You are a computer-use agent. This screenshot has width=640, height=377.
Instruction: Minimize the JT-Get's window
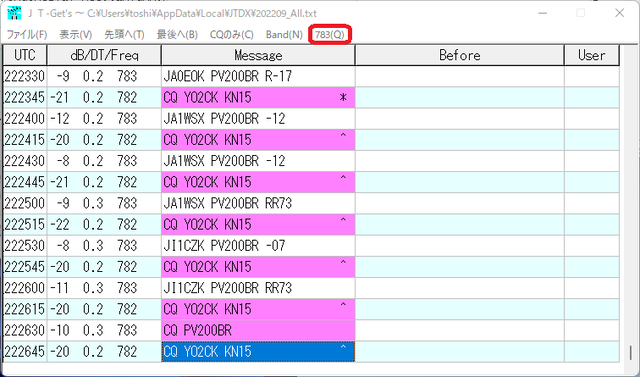pos(542,13)
